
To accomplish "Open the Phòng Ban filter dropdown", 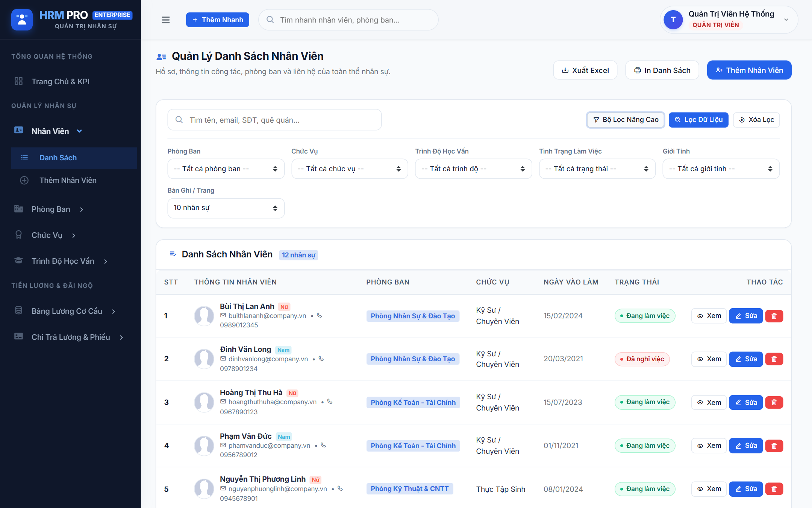I will 226,169.
